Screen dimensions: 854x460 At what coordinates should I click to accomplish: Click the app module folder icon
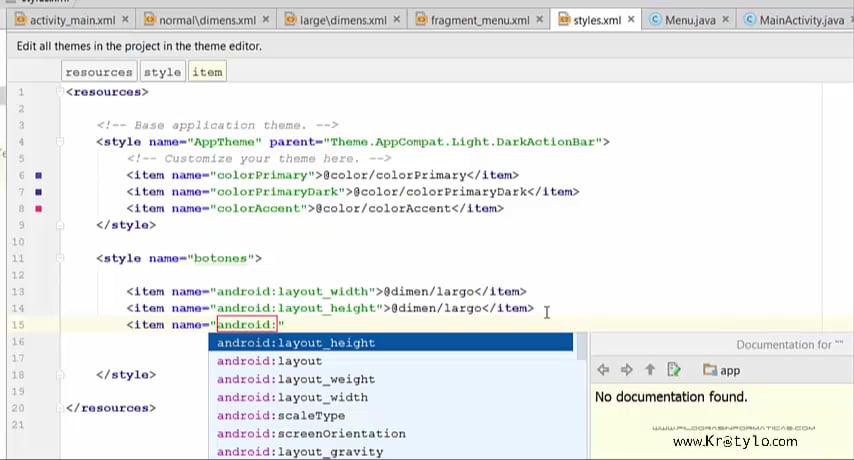pyautogui.click(x=710, y=370)
